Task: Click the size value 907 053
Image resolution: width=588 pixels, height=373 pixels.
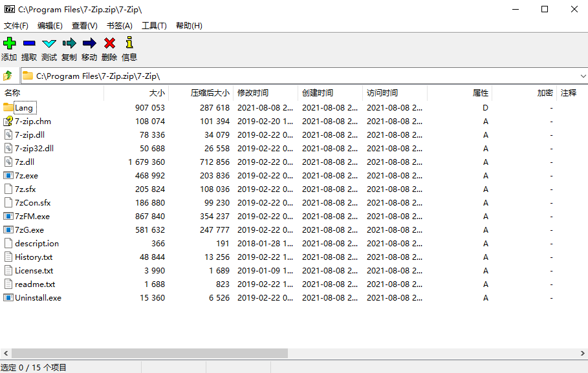Action: [x=150, y=107]
